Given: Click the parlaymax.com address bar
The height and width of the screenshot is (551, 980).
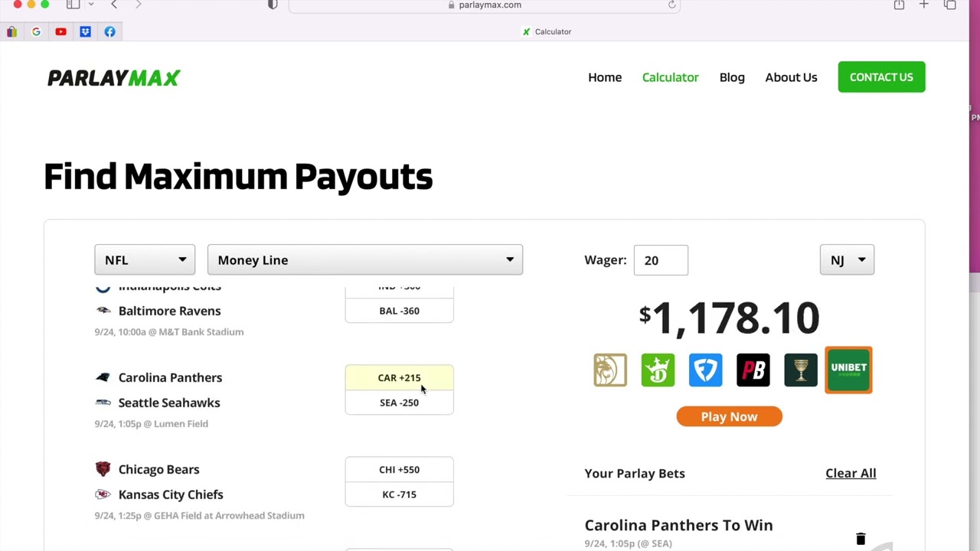Looking at the screenshot, I should pos(485,5).
